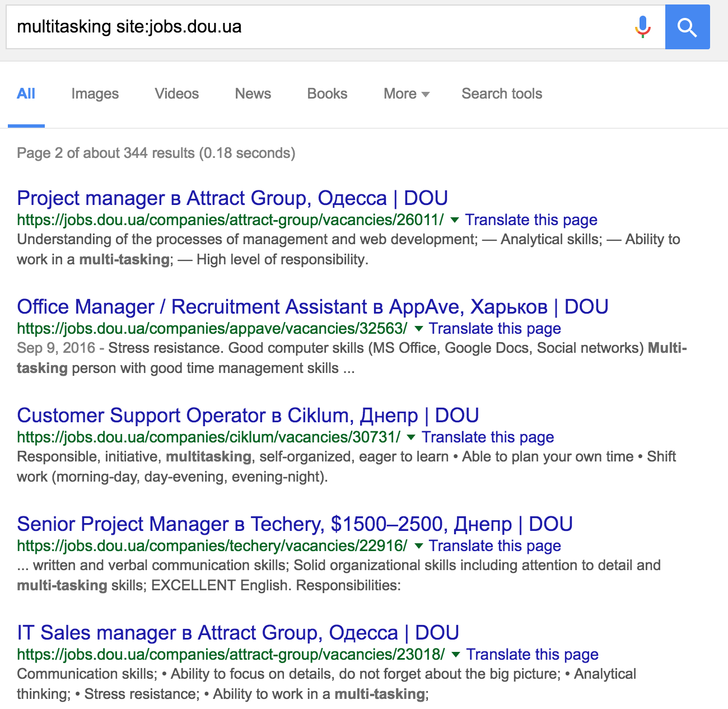This screenshot has width=728, height=709.
Task: Open Project manager в Attract Group result
Action: point(232,198)
